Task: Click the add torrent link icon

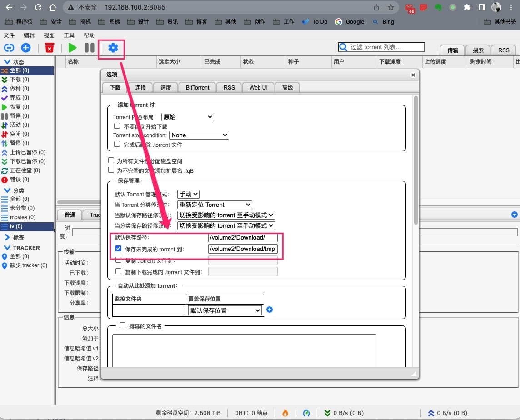Action: [x=9, y=48]
